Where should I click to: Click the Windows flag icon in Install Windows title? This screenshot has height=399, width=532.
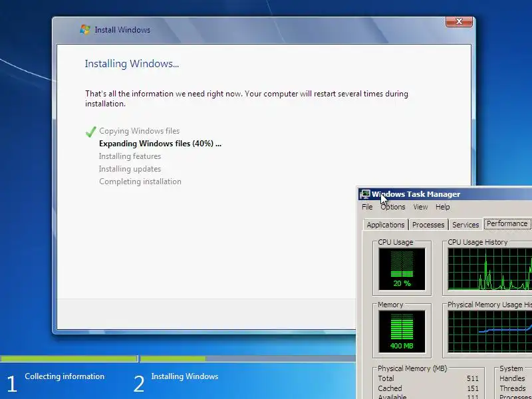click(x=85, y=29)
